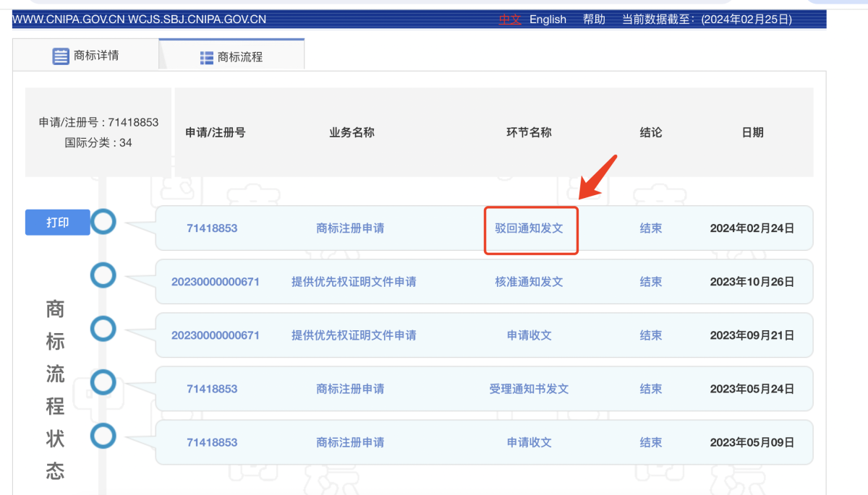Click 提供优先权证明文件申请 in the 2023年10月26日 row

354,282
